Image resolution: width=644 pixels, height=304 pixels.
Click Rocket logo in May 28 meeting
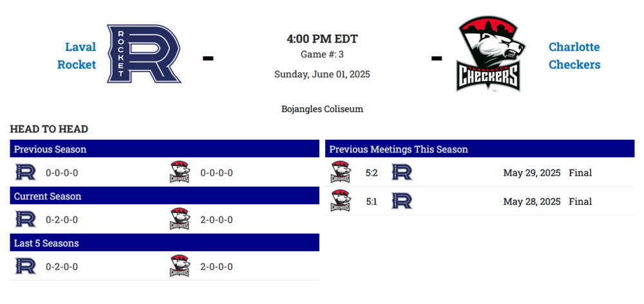(402, 202)
